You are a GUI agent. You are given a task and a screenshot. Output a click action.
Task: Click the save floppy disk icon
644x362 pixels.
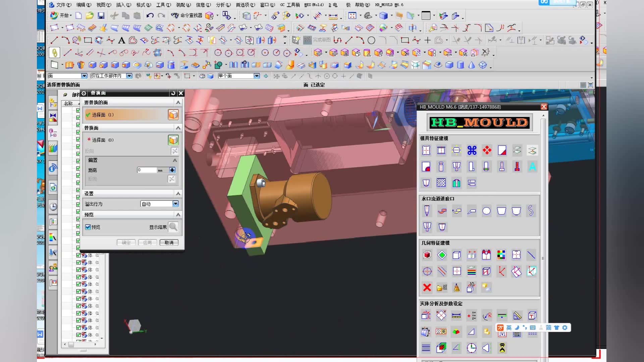click(x=101, y=15)
